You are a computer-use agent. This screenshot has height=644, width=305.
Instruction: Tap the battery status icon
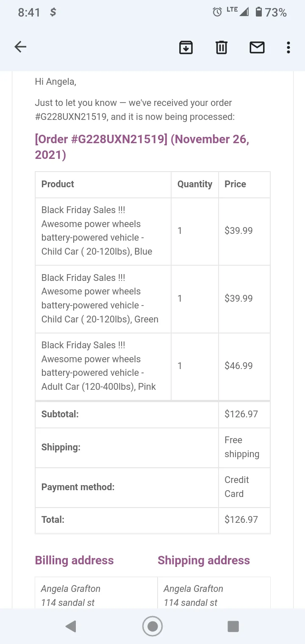[259, 12]
